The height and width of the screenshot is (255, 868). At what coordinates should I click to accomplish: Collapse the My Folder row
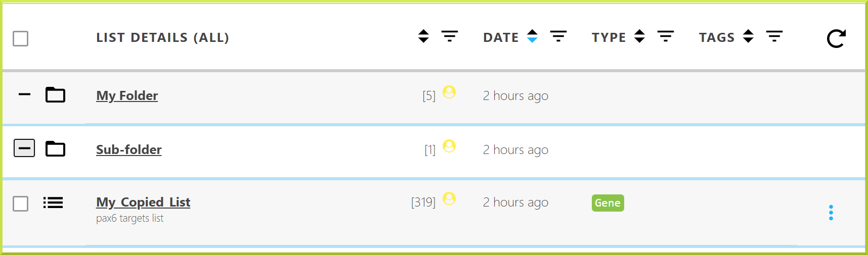(24, 94)
